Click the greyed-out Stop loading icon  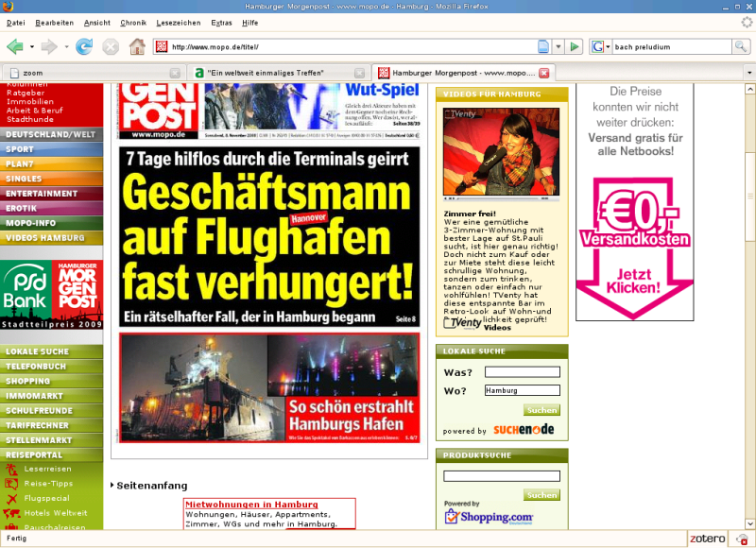[111, 46]
